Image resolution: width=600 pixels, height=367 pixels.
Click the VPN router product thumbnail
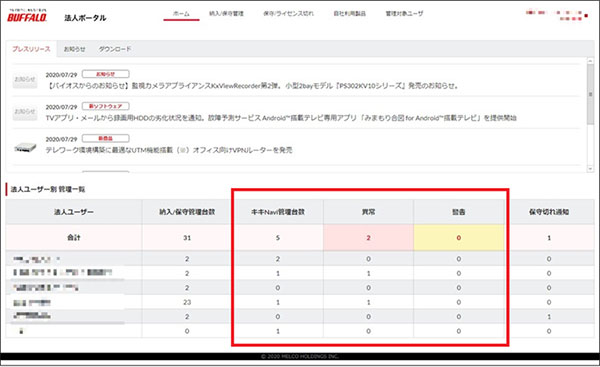tap(25, 147)
